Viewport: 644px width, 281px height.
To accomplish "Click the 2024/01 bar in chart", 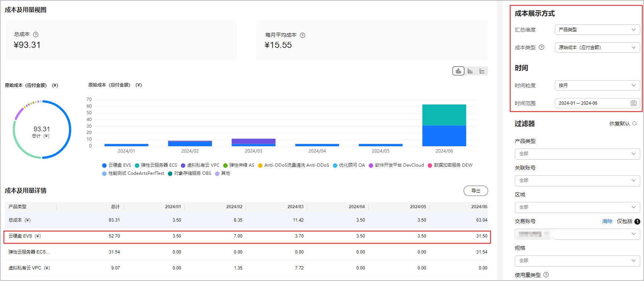I will click(x=126, y=145).
